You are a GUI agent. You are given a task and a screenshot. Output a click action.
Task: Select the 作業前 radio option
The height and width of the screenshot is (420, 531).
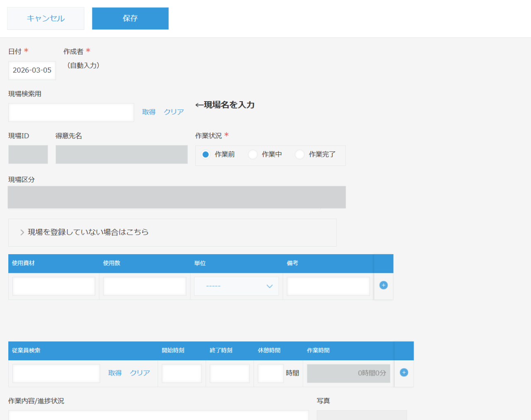pyautogui.click(x=206, y=155)
